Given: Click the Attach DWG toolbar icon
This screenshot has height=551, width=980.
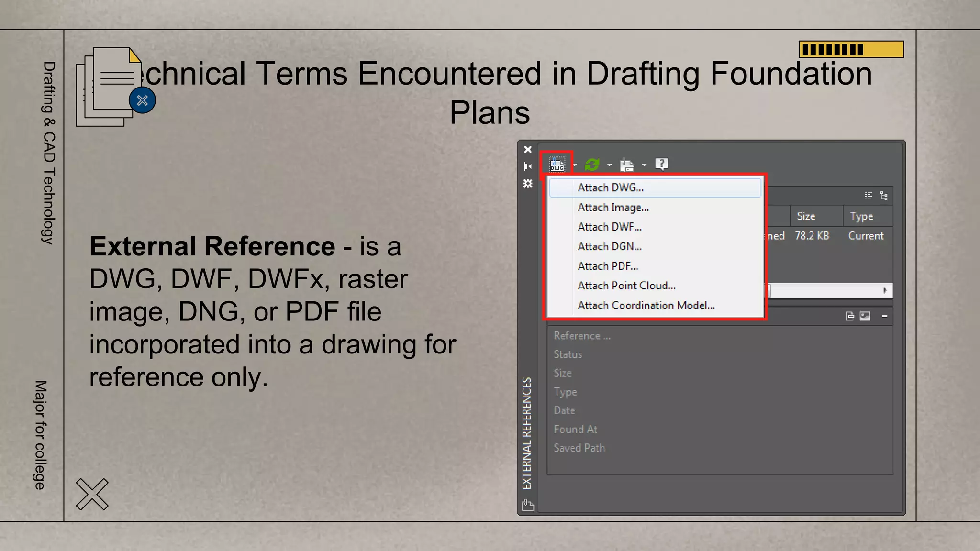Looking at the screenshot, I should [557, 165].
